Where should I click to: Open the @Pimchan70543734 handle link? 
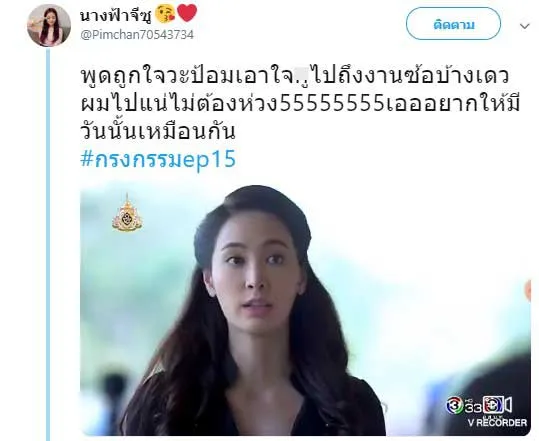137,35
